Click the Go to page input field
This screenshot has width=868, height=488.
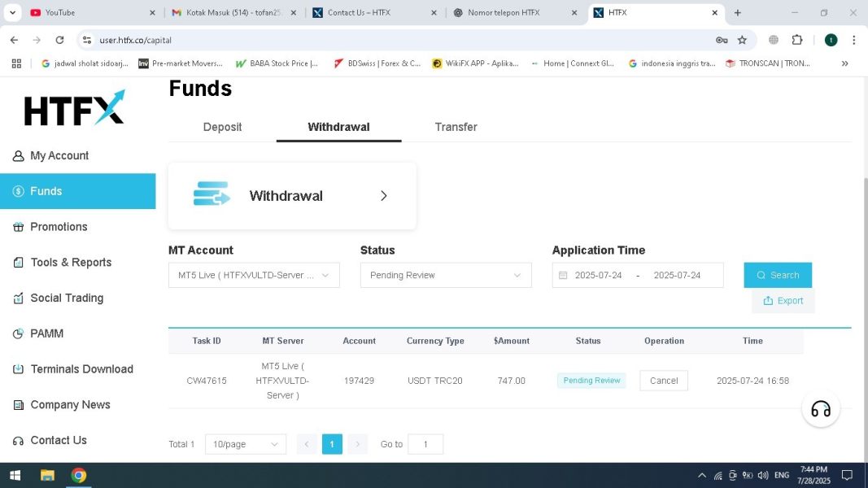pyautogui.click(x=425, y=444)
